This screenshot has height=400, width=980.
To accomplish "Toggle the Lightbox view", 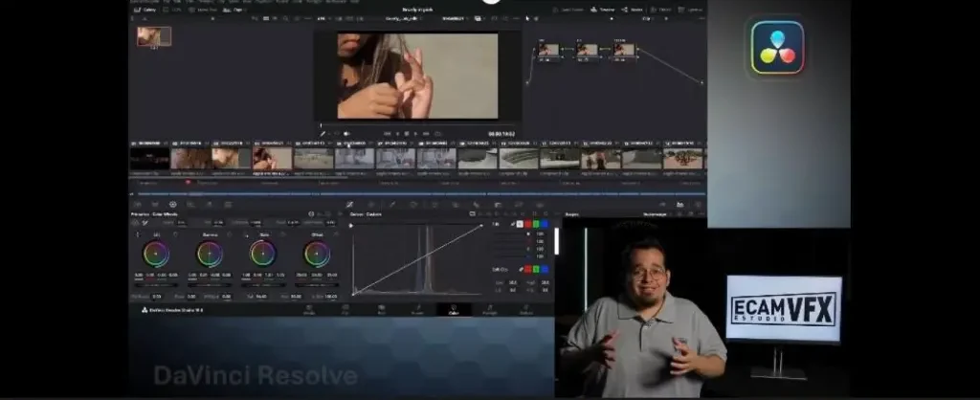I will point(690,10).
